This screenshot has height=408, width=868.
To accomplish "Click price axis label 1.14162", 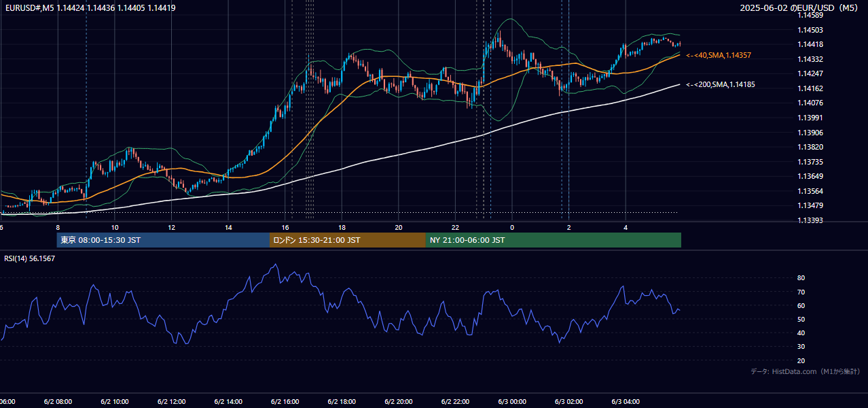I will (810, 88).
